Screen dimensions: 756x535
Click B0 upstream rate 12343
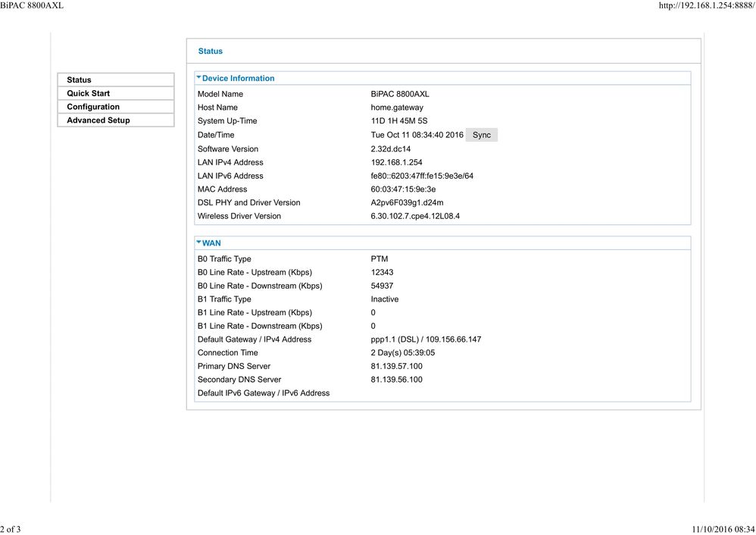[382, 273]
